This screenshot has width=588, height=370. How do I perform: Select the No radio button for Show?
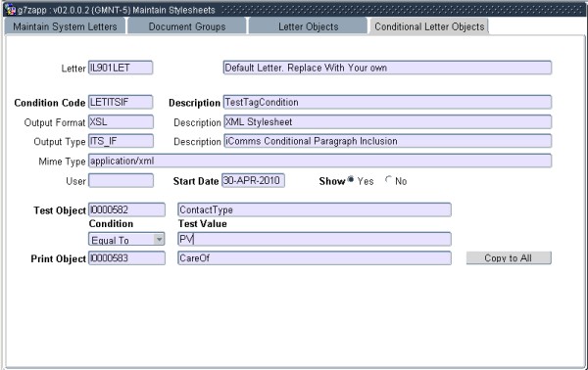[x=388, y=180]
